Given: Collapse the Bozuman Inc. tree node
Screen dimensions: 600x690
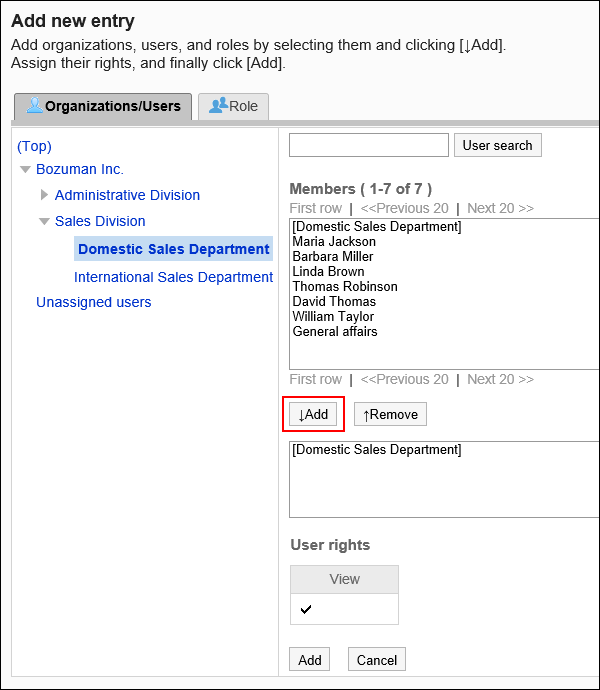Looking at the screenshot, I should click(26, 169).
